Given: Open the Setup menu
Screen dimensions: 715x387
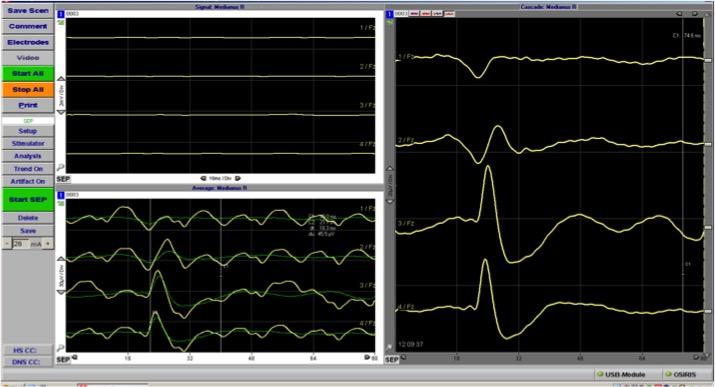Looking at the screenshot, I should (28, 131).
